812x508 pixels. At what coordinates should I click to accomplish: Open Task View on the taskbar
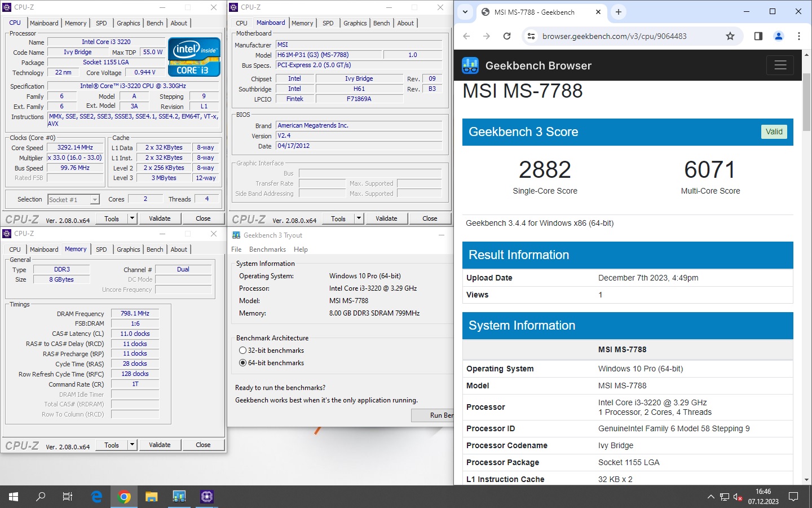click(x=68, y=497)
